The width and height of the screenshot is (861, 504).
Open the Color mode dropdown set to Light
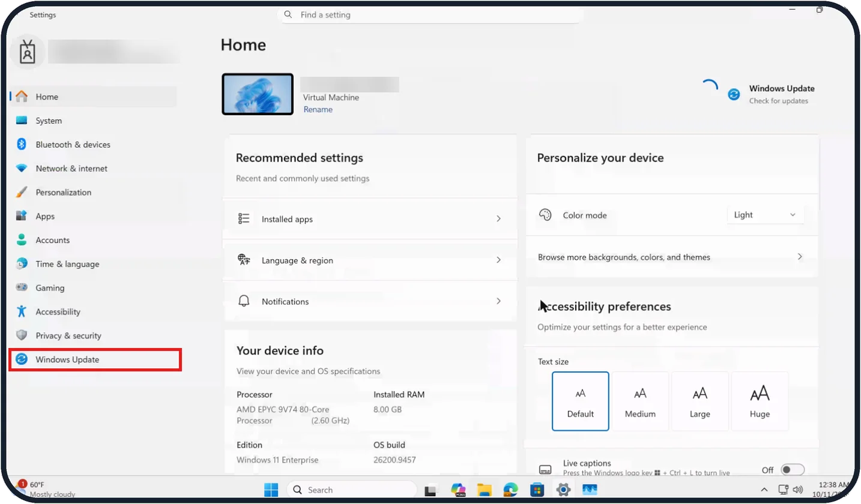(766, 215)
